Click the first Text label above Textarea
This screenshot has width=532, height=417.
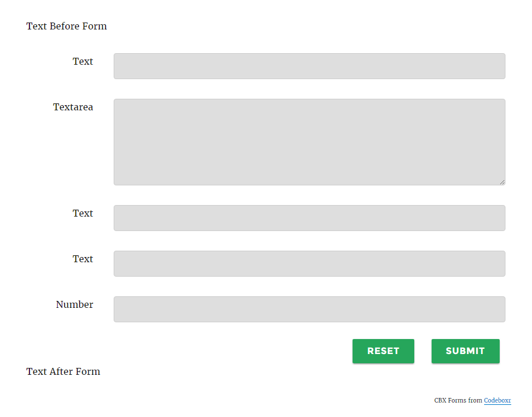click(x=83, y=61)
